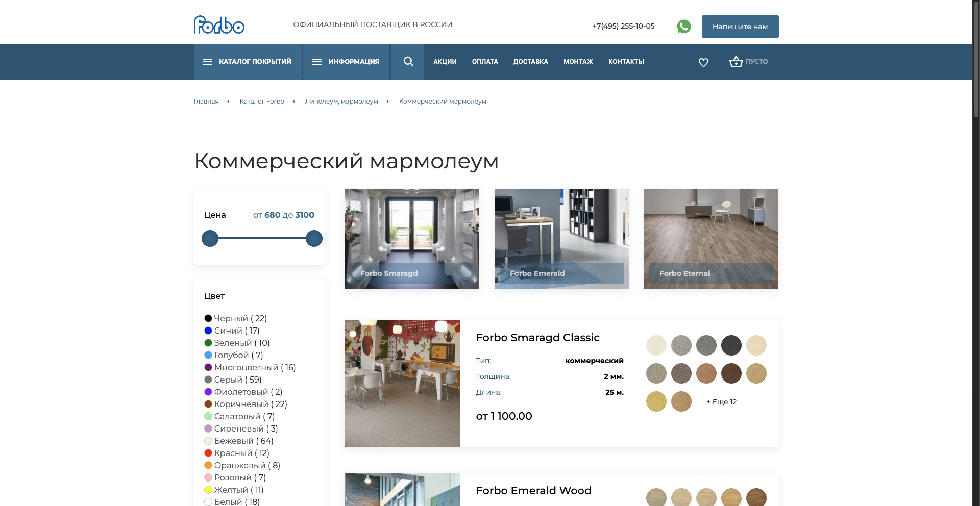Image resolution: width=980 pixels, height=506 pixels.
Task: Filter by Серый color
Action: point(233,380)
